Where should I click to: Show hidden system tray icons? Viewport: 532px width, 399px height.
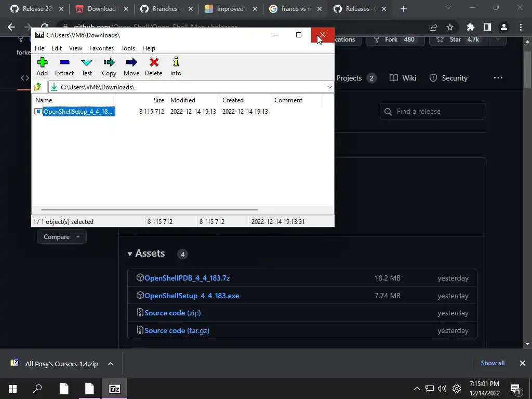coord(417,389)
